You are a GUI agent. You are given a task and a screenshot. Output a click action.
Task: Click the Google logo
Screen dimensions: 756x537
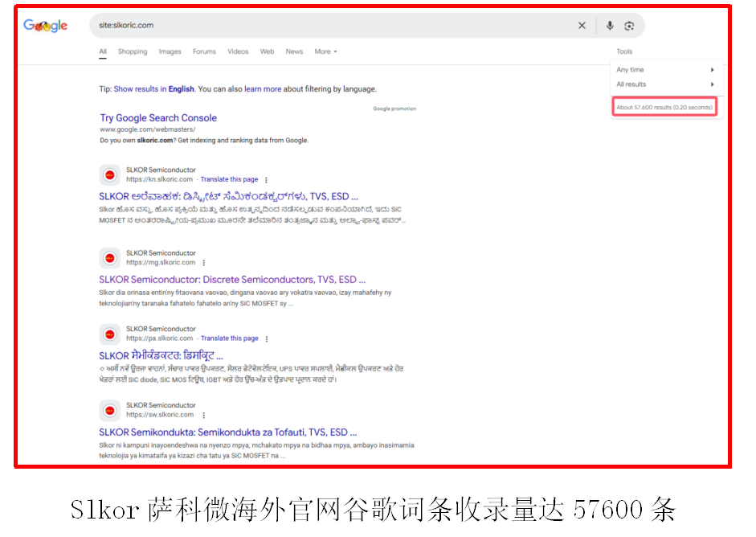pyautogui.click(x=45, y=26)
